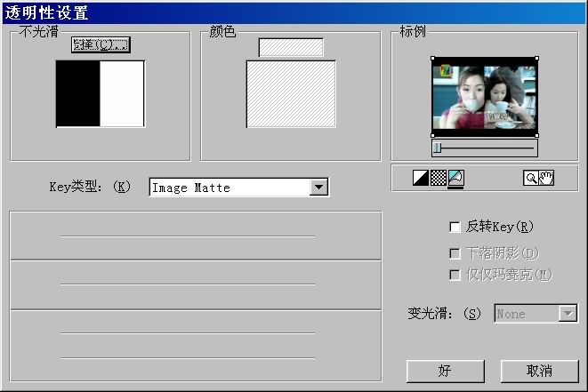Select the peel-back underlying image icon
The width and height of the screenshot is (588, 392).
coord(455,178)
